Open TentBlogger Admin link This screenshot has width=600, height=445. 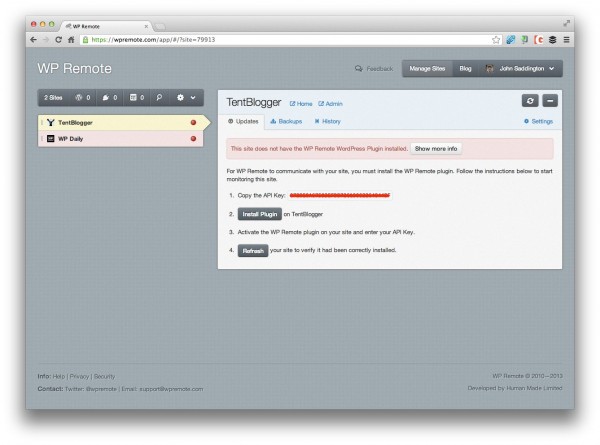click(330, 104)
